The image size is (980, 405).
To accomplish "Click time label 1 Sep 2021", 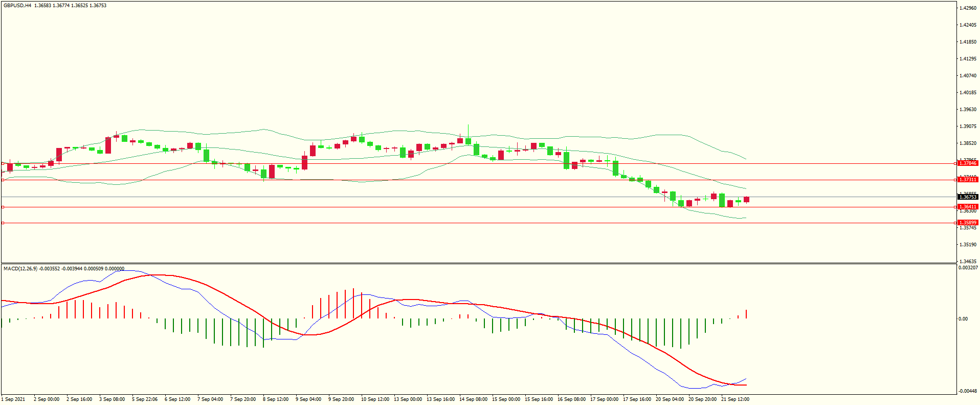I will (x=14, y=399).
